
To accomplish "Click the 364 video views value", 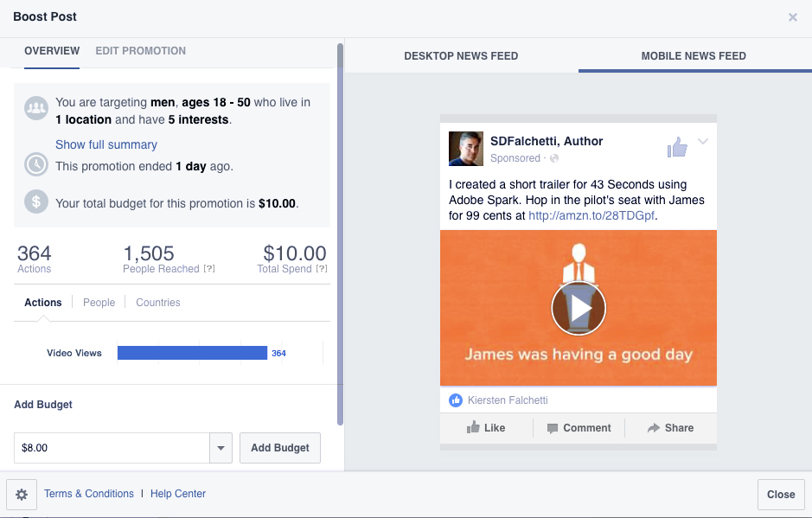I will pos(278,354).
